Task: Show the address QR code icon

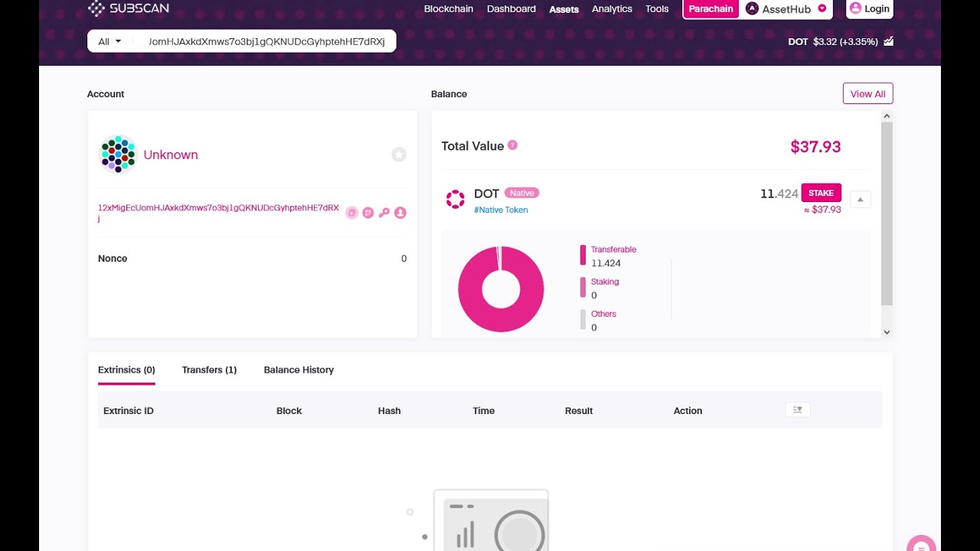Action: point(367,213)
